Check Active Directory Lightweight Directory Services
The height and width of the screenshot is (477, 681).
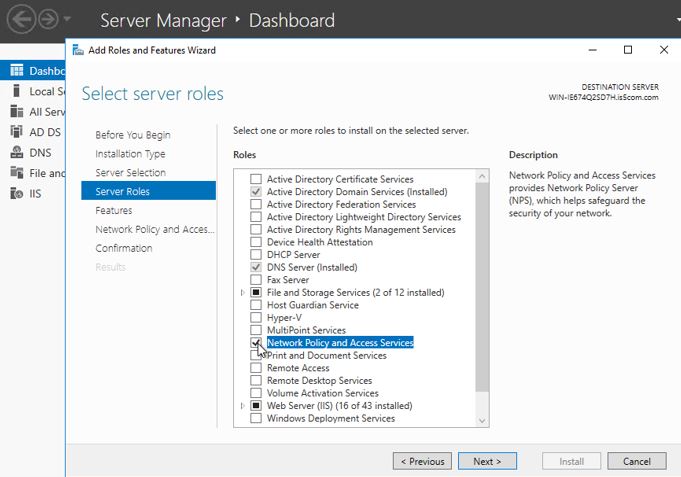tap(256, 217)
